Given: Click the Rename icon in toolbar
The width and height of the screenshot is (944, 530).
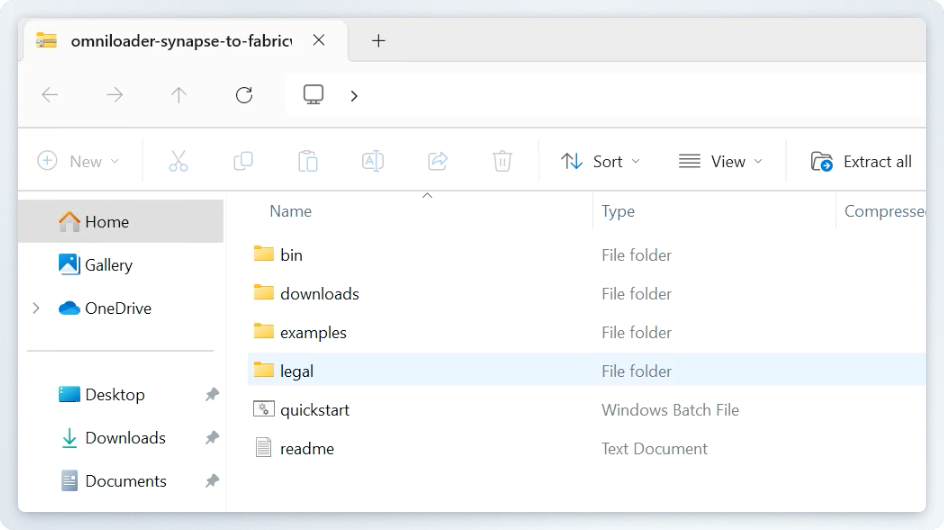Looking at the screenshot, I should 372,161.
